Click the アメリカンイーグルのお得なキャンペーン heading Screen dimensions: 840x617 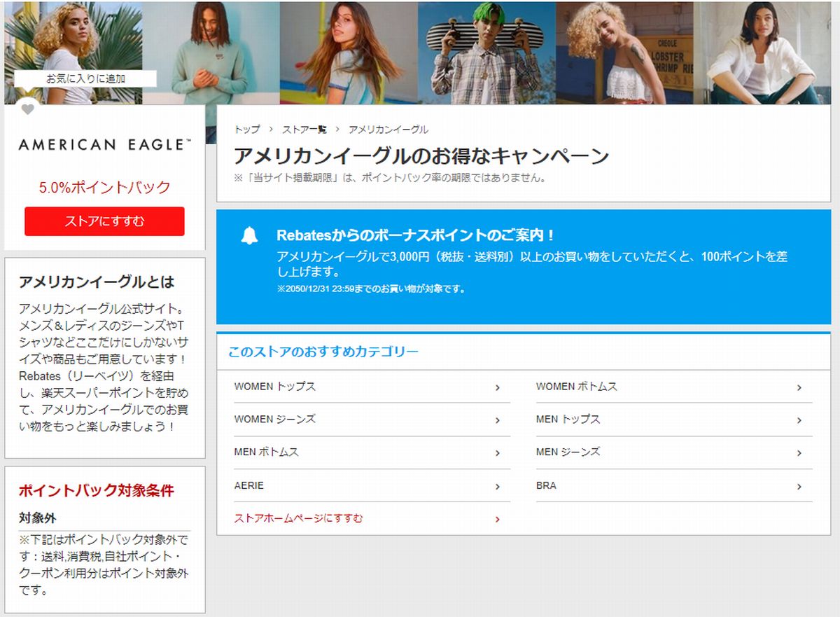click(421, 155)
